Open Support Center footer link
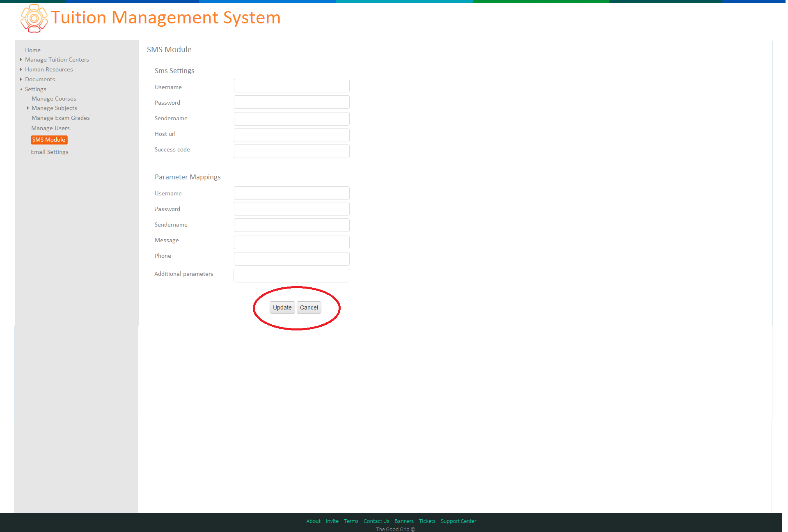The width and height of the screenshot is (788, 532). (x=458, y=521)
